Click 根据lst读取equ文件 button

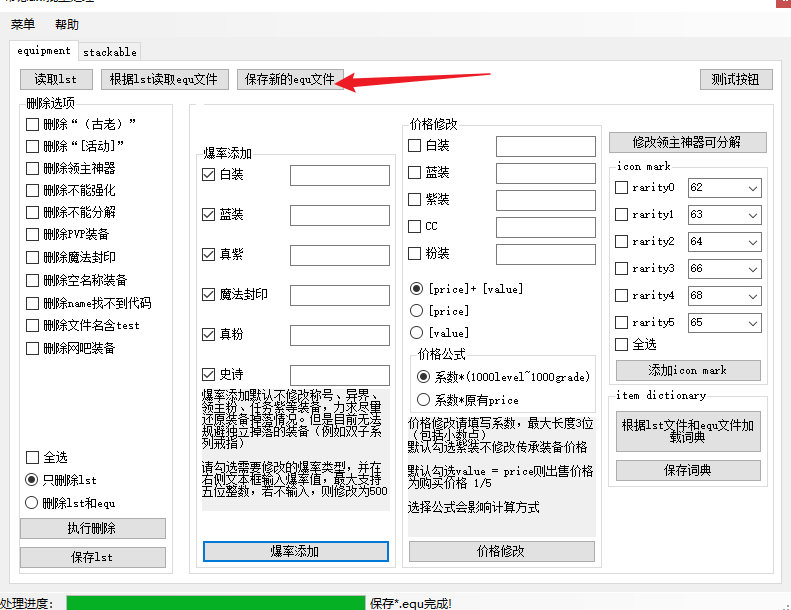(165, 79)
